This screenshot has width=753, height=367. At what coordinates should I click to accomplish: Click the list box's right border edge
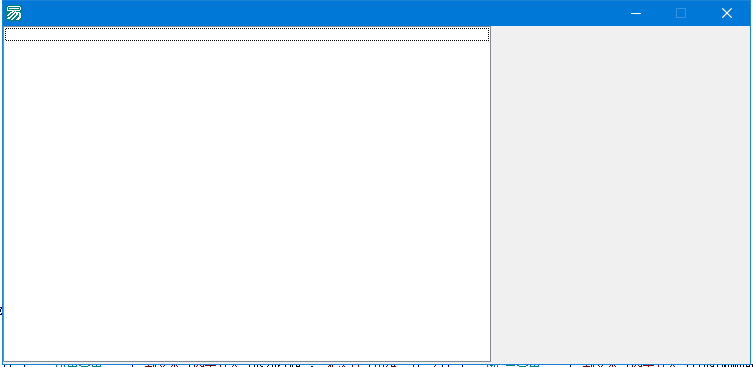tap(490, 194)
